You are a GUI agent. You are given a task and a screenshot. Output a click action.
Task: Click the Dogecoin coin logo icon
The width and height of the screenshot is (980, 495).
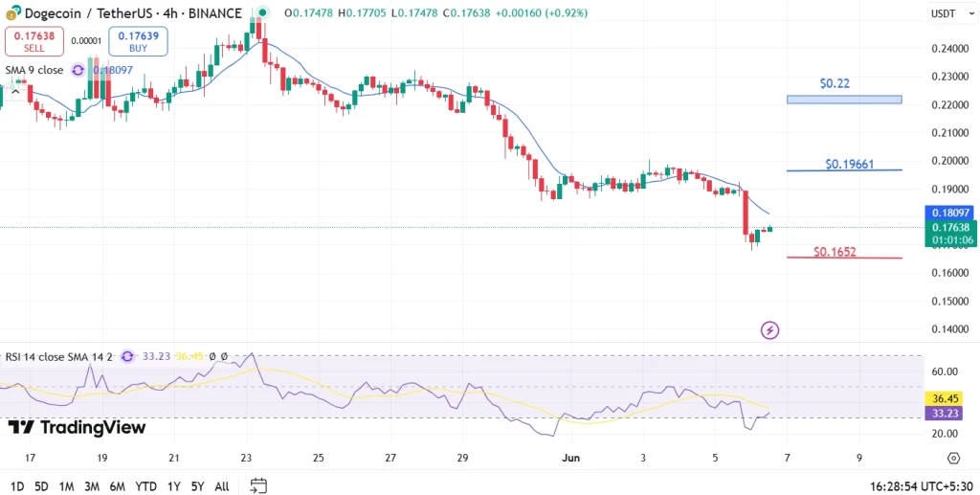click(x=11, y=13)
